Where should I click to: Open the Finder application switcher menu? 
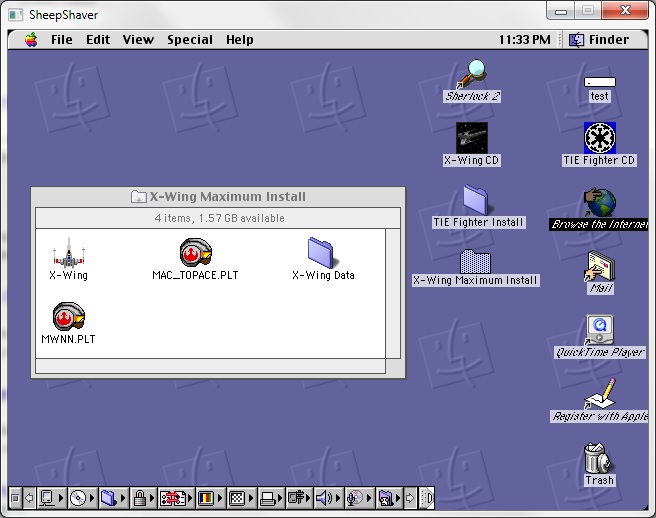(599, 40)
